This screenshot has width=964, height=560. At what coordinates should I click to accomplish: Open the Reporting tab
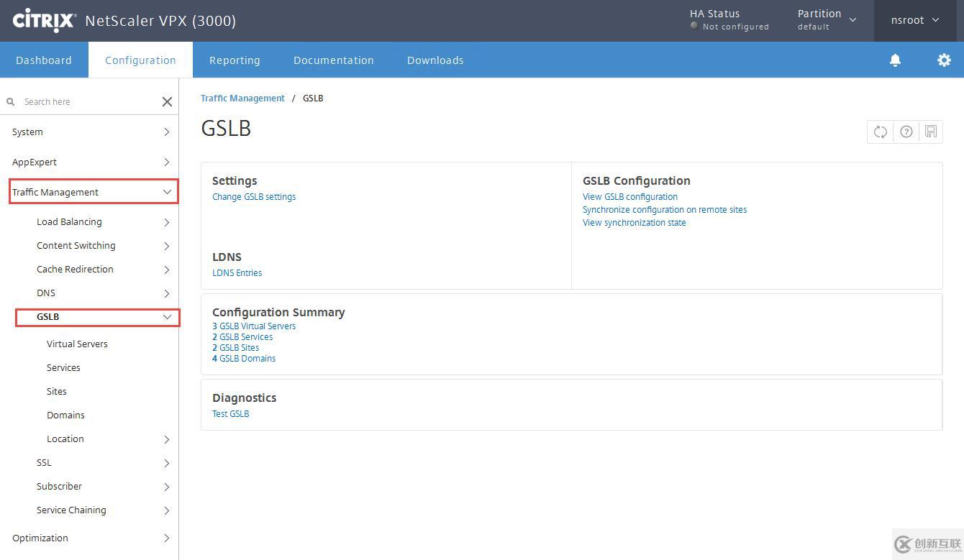pyautogui.click(x=235, y=60)
